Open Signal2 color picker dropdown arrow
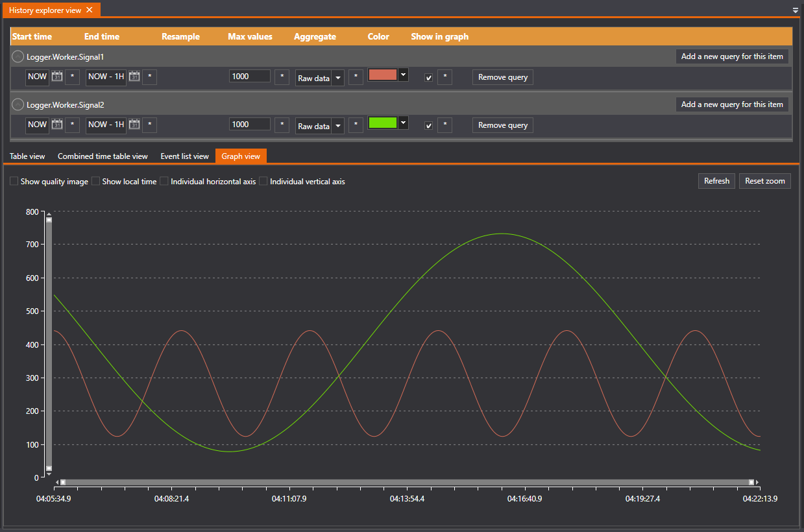 point(403,122)
